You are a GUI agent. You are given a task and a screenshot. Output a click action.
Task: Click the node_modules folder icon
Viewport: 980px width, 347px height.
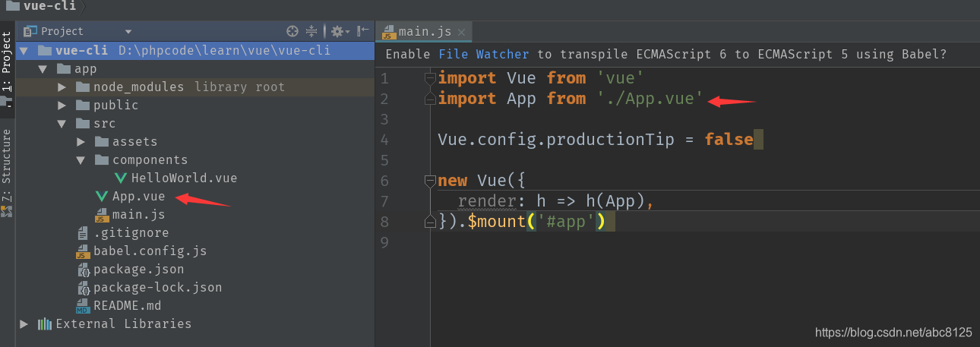point(82,87)
